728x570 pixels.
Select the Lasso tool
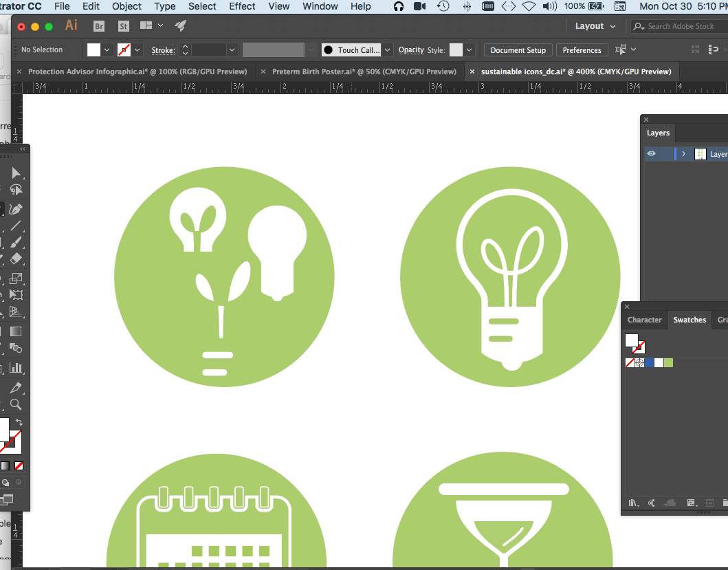tap(16, 190)
